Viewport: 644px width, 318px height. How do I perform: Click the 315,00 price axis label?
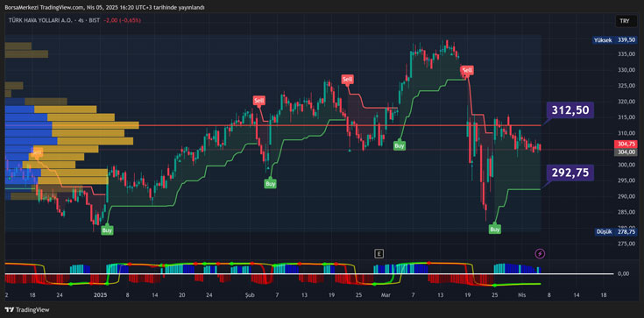[626, 117]
